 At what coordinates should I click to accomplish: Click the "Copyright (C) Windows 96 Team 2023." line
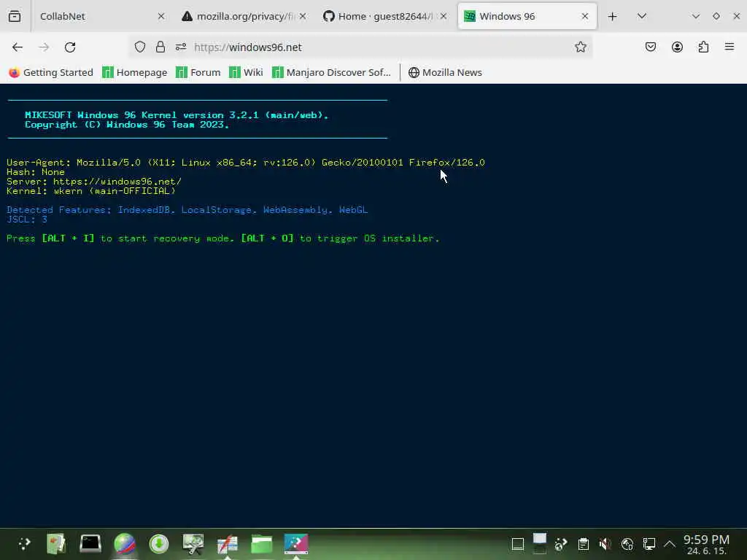pos(127,125)
